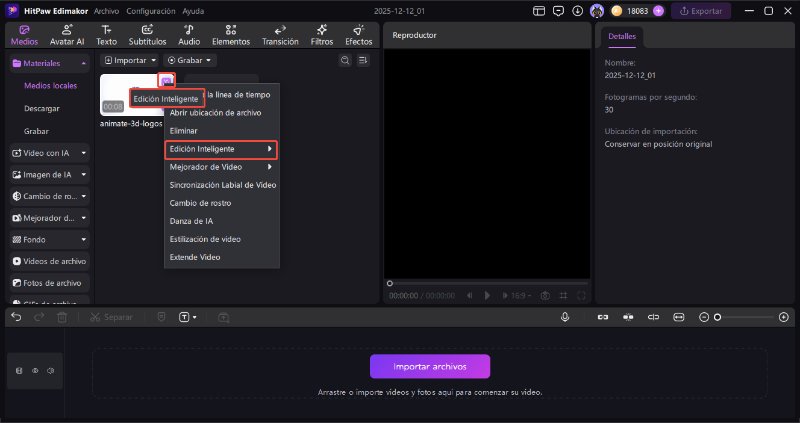Open the Avatar AI tool tab

pyautogui.click(x=67, y=35)
